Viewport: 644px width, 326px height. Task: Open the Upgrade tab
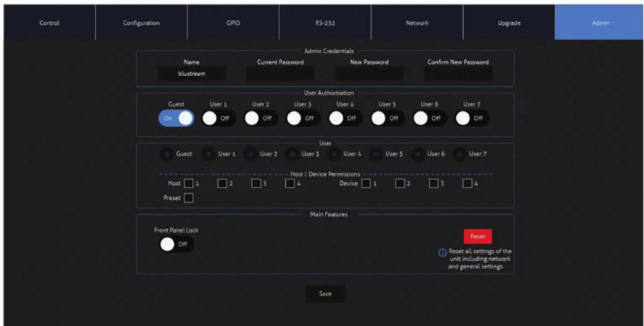[x=509, y=23]
